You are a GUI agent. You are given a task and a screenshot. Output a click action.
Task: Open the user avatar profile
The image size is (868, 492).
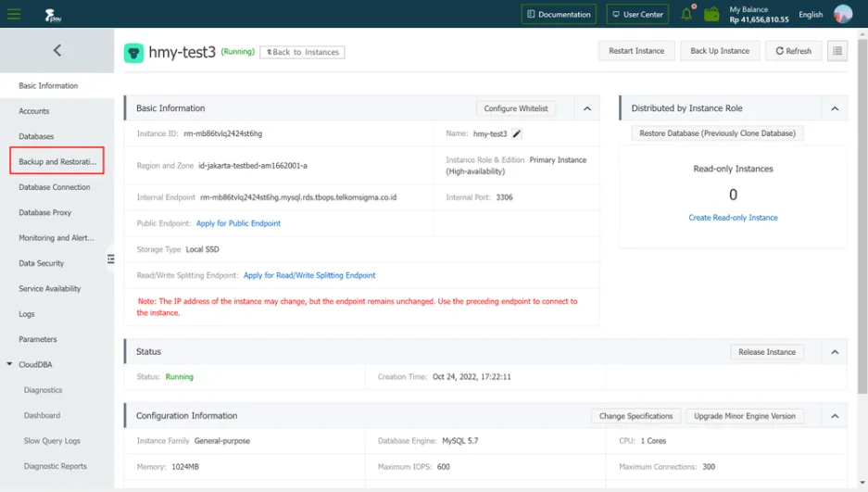point(843,14)
